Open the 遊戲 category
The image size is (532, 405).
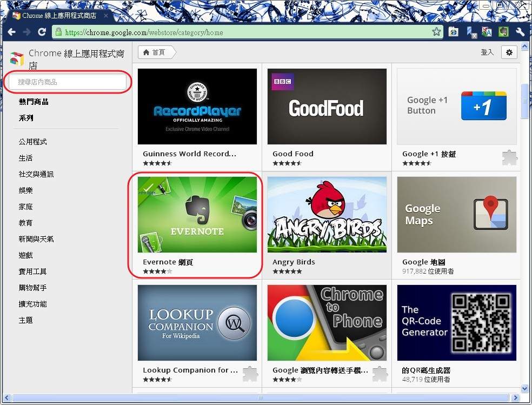tap(25, 255)
